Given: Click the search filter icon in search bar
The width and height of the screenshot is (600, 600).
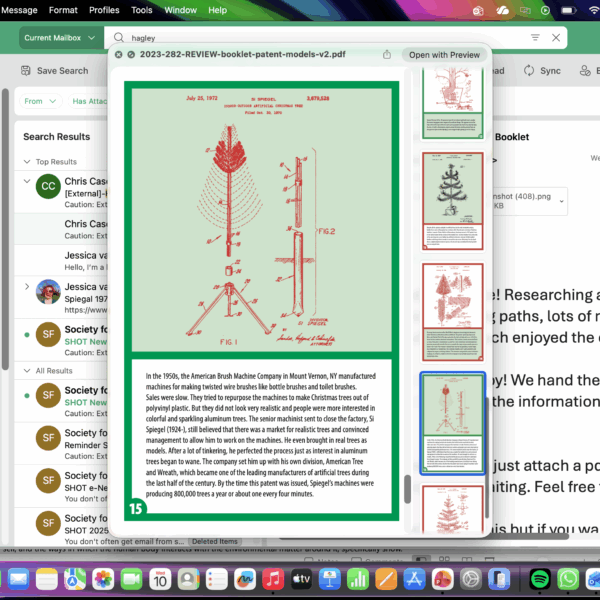Looking at the screenshot, I should [535, 37].
